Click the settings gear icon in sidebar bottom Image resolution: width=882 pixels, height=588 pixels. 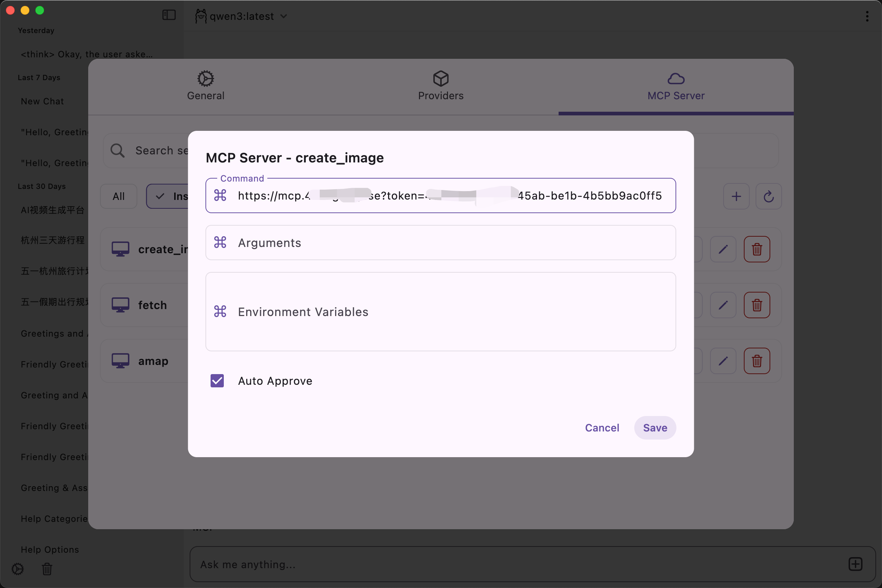(18, 569)
